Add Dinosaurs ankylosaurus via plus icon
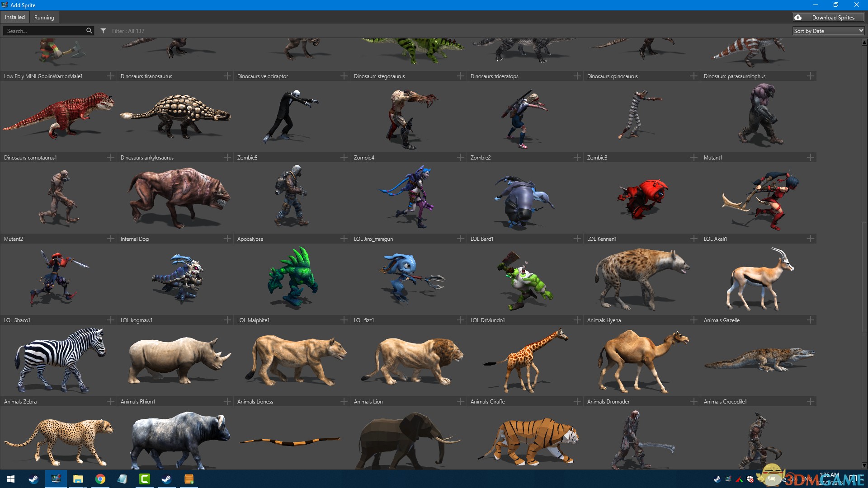The width and height of the screenshot is (868, 488). (227, 157)
